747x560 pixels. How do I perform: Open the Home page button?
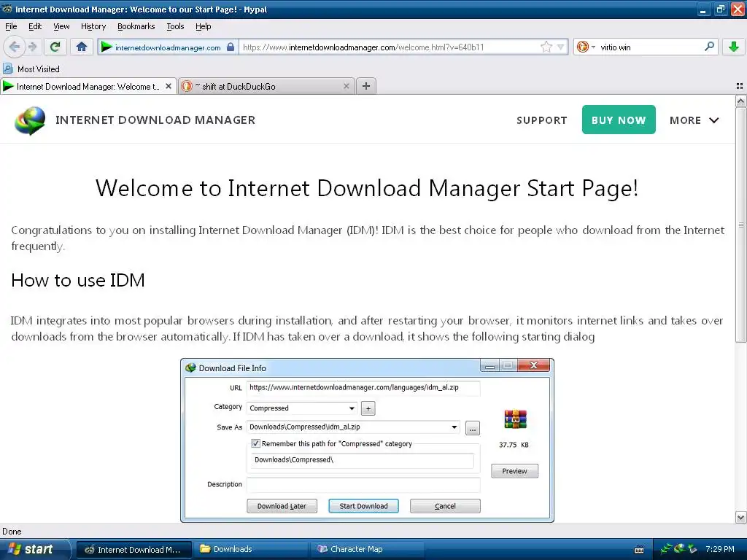tap(82, 47)
